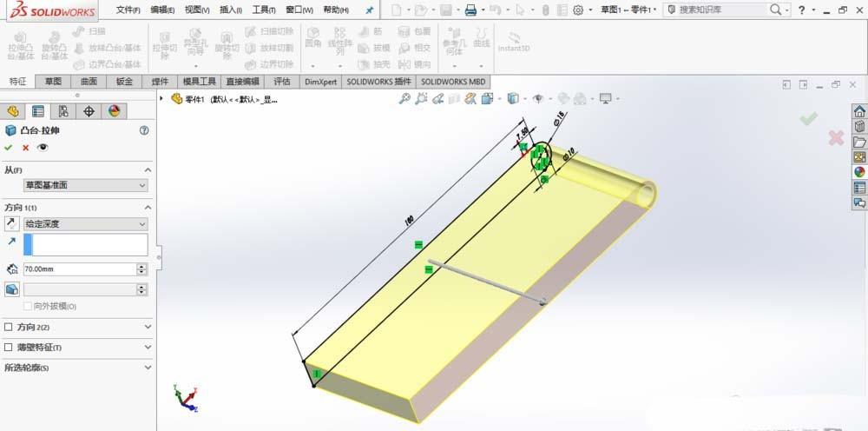Open Appearances color ball in task pane
Screen dimensions: 868x431
[859, 172]
